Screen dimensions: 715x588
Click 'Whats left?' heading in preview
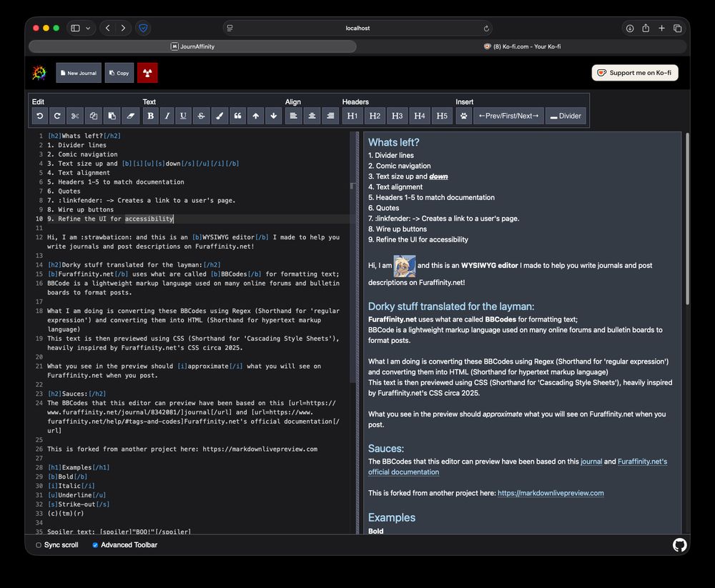click(x=393, y=142)
